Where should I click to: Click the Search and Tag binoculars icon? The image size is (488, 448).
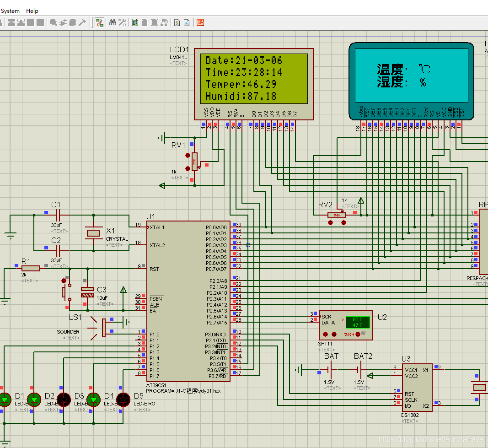113,22
